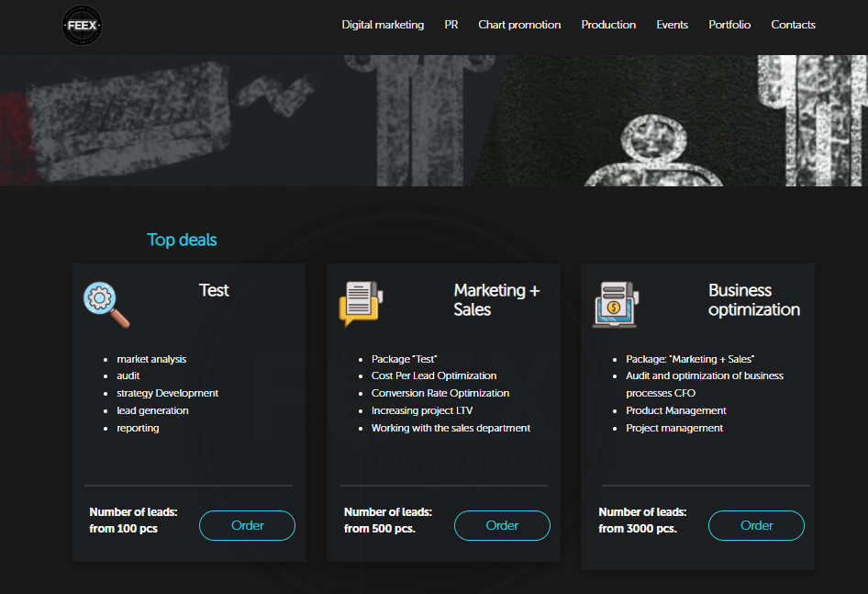Click the Marketing + Sales card title
This screenshot has height=594, width=868.
tap(496, 300)
